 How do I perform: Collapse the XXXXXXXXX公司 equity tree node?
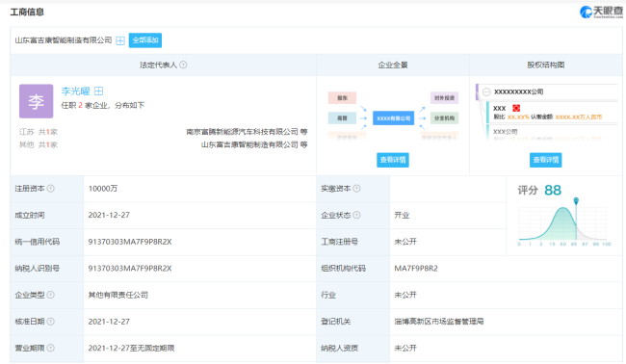pyautogui.click(x=486, y=91)
